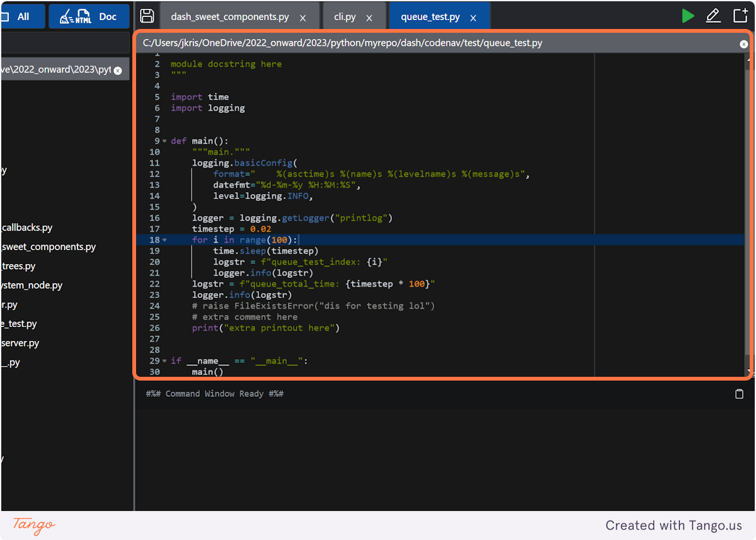Clear the file path bar with its x icon

click(743, 44)
